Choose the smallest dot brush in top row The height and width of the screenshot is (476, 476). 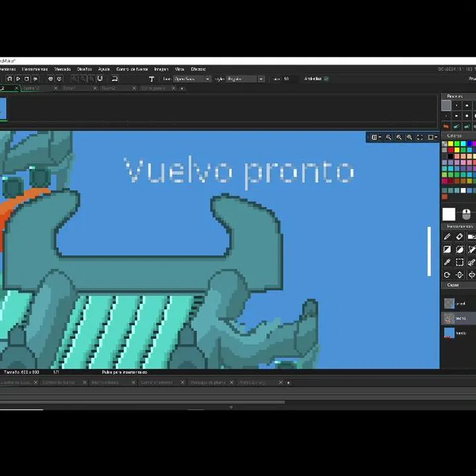point(457,106)
